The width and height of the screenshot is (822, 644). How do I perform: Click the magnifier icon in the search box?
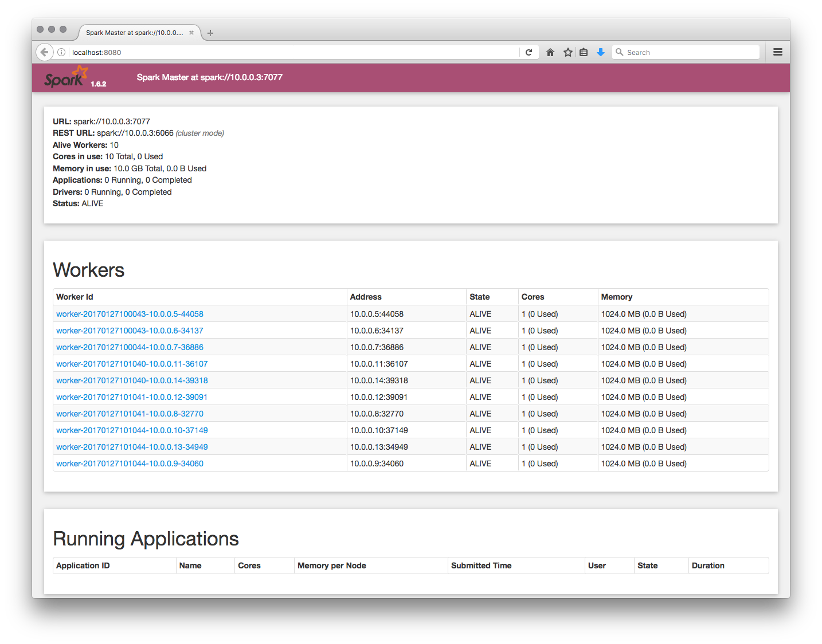click(x=619, y=52)
